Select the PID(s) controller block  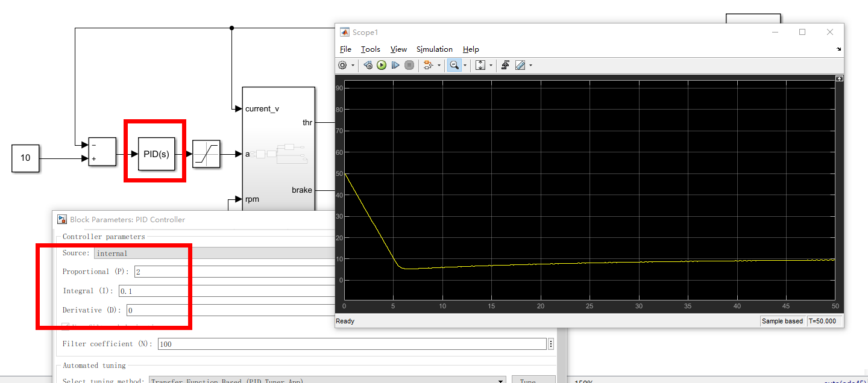tap(156, 154)
